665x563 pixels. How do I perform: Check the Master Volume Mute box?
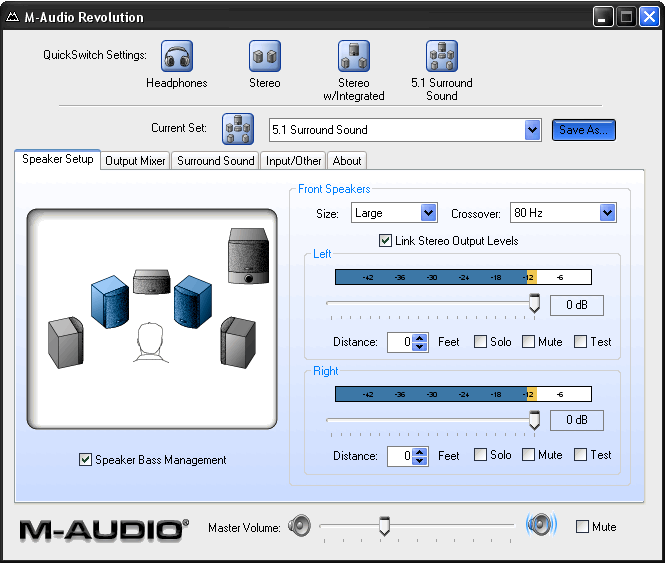pyautogui.click(x=582, y=527)
